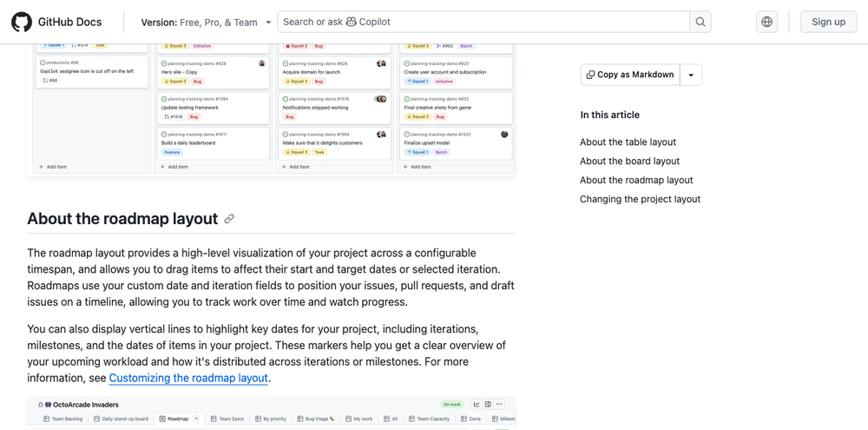
Task: Click the Copy as Markdown button
Action: point(630,75)
